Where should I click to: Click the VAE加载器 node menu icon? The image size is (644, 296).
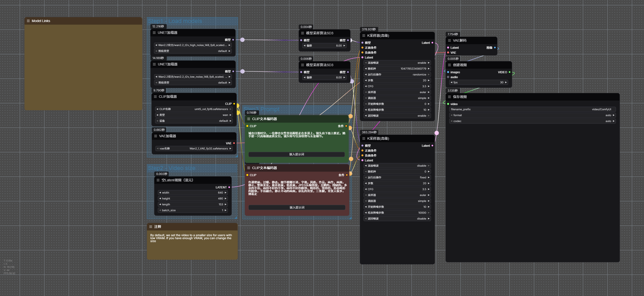(155, 136)
